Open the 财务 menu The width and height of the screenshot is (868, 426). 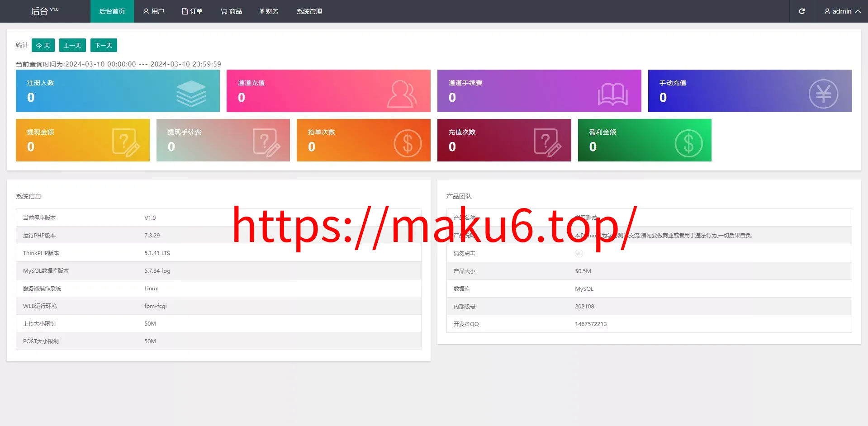pos(269,11)
